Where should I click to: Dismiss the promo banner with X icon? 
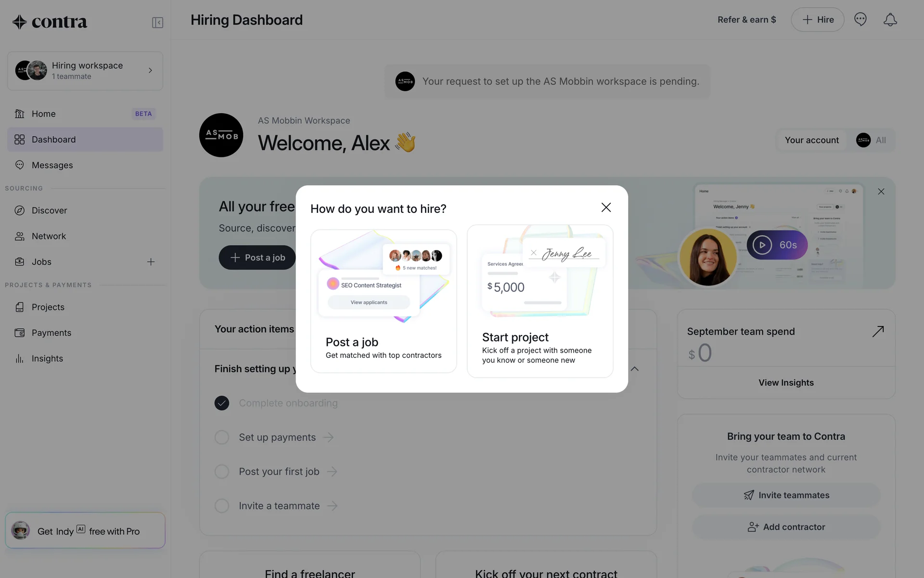(881, 192)
